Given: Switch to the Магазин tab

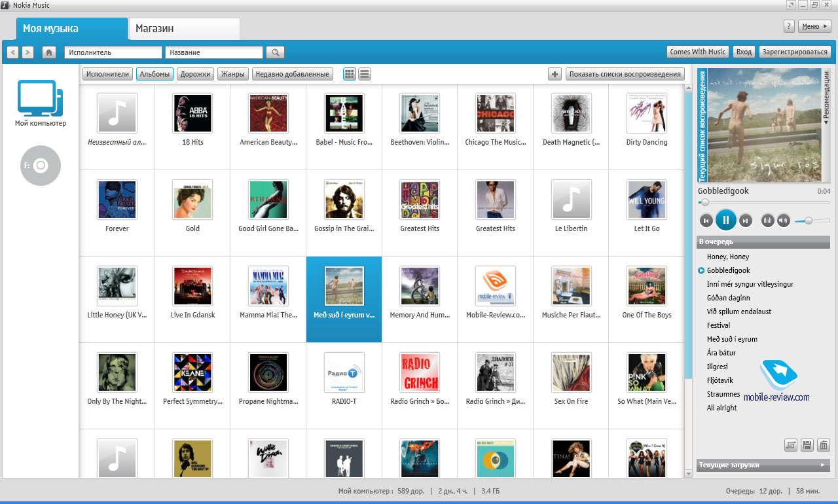Looking at the screenshot, I should (184, 29).
